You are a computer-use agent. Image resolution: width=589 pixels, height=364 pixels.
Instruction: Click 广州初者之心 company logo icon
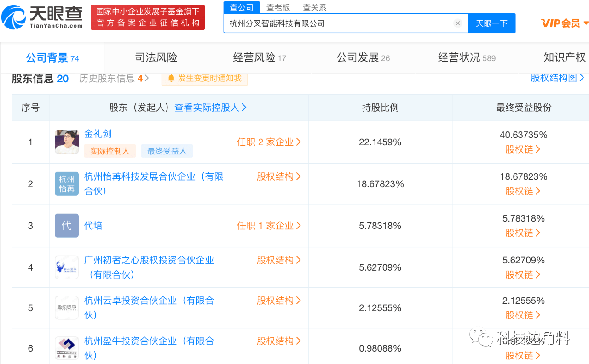67,267
